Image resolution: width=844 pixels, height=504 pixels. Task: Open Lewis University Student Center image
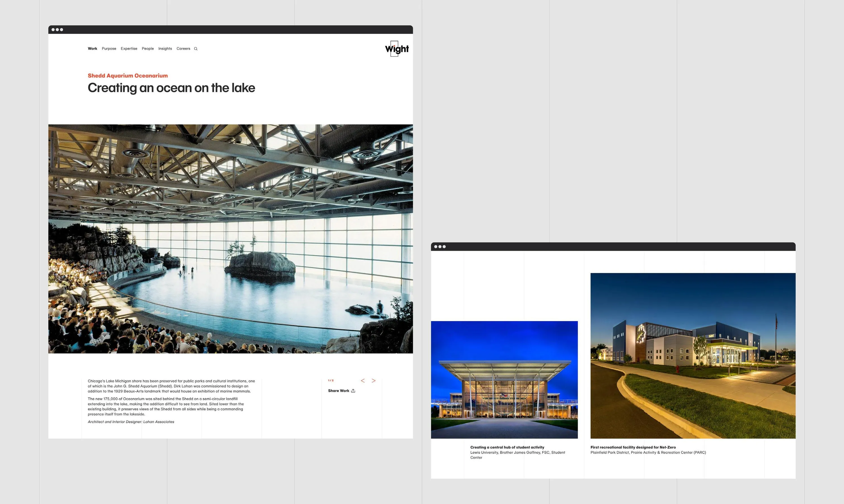(x=504, y=380)
